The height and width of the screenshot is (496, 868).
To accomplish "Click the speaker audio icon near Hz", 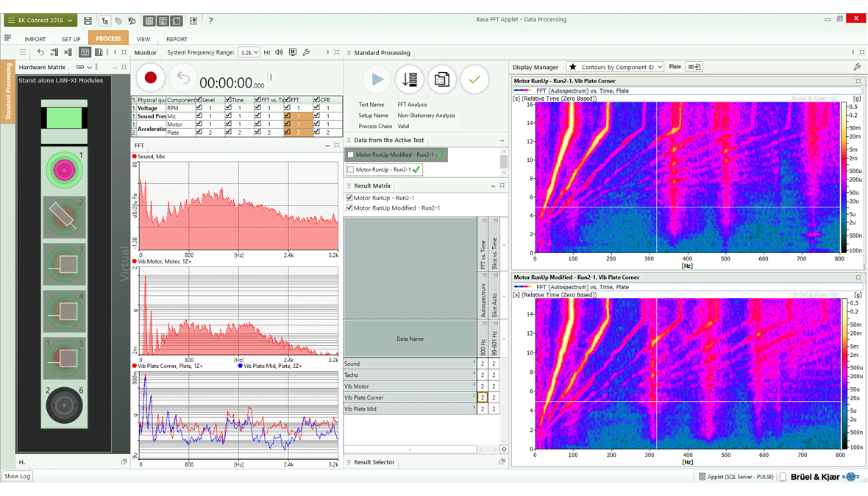I will point(279,53).
